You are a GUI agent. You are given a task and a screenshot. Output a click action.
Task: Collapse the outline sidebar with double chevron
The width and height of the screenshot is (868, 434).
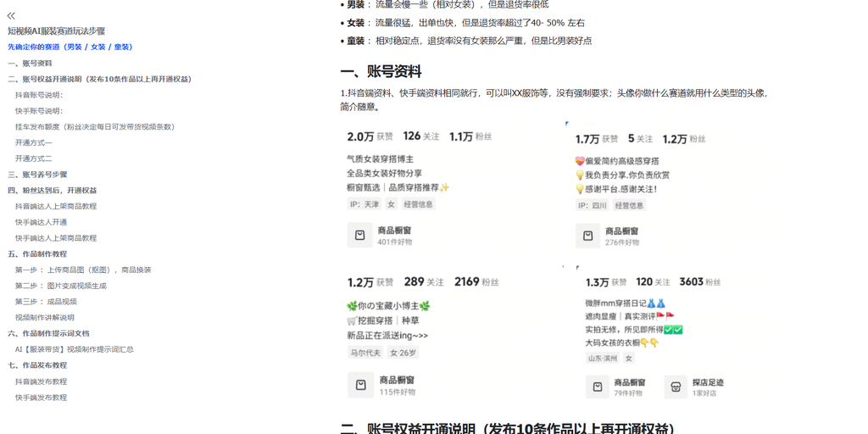[11, 15]
